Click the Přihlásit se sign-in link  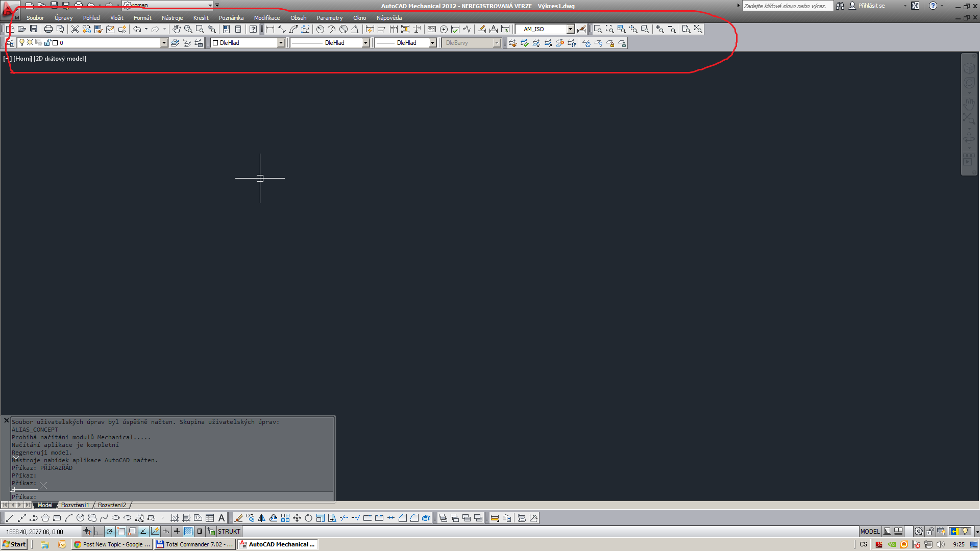point(871,6)
